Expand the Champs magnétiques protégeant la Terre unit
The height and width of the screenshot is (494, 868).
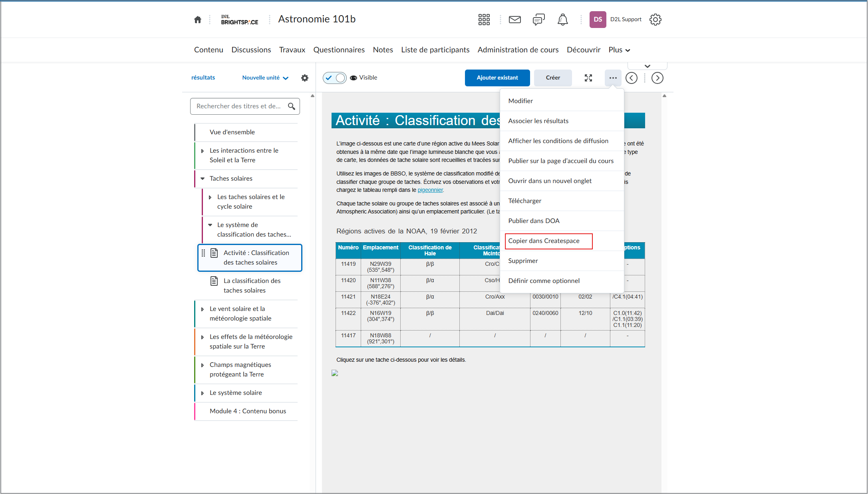coord(203,365)
